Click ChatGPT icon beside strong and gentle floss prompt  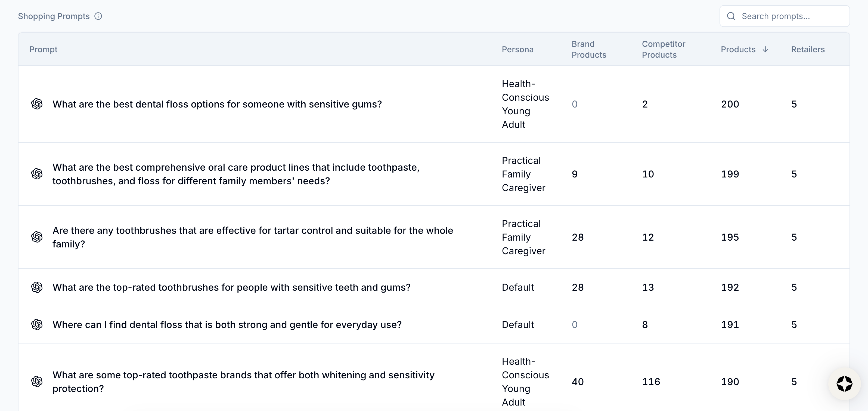[x=37, y=325]
